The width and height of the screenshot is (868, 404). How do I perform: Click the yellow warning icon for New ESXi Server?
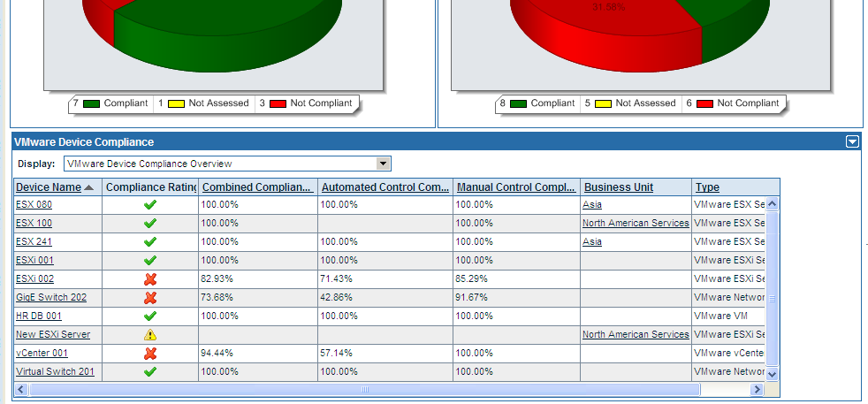pyautogui.click(x=150, y=335)
